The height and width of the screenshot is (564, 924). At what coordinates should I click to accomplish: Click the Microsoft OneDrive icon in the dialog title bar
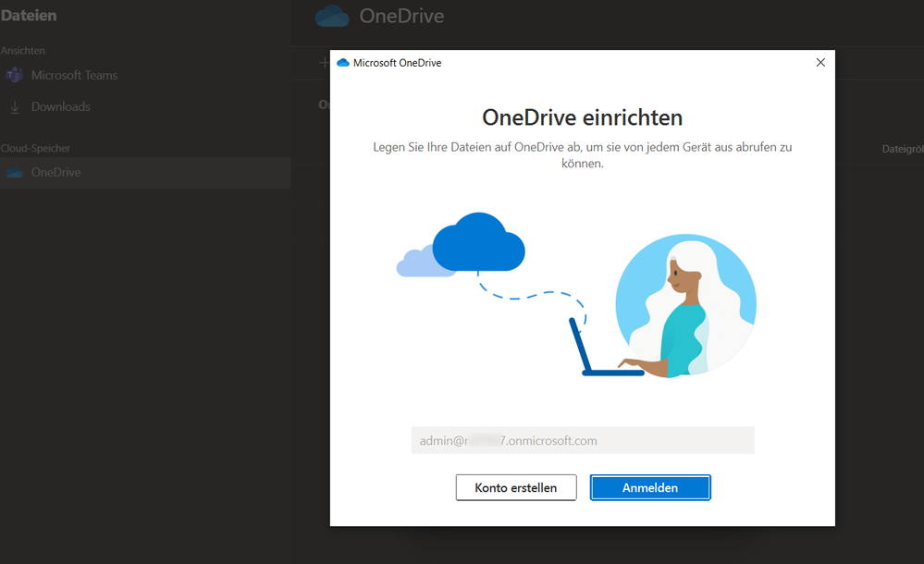[343, 62]
